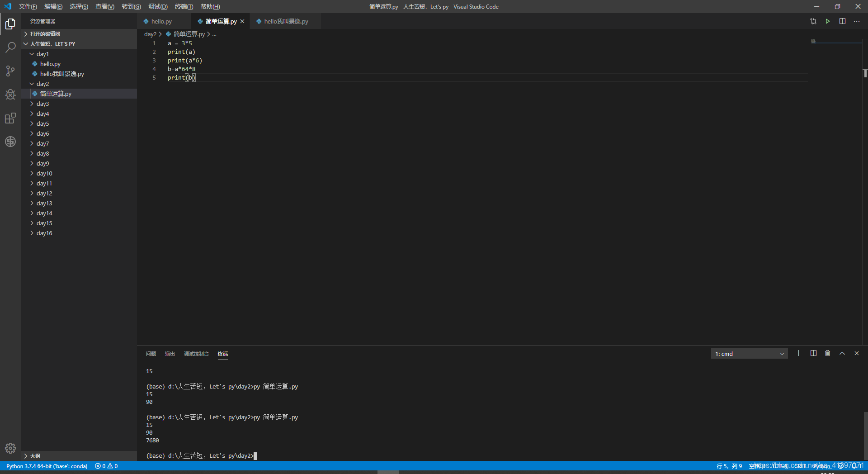
Task: Switch to the 输出 panel tab
Action: coord(170,354)
